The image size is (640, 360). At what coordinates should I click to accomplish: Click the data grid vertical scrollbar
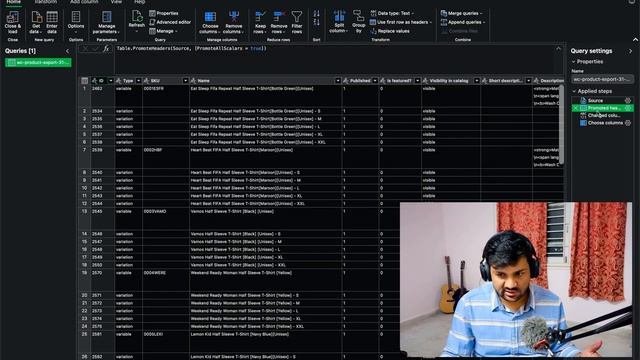coord(562,124)
